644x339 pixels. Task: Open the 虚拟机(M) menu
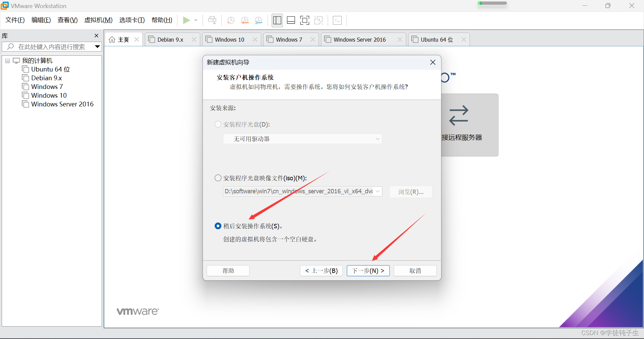98,20
